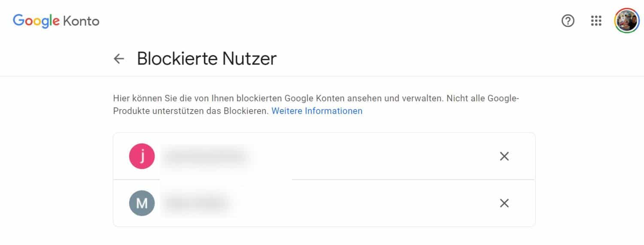Screen dimensions: 644x245
Task: Click the "Konto" label beside Google logo
Action: (81, 21)
